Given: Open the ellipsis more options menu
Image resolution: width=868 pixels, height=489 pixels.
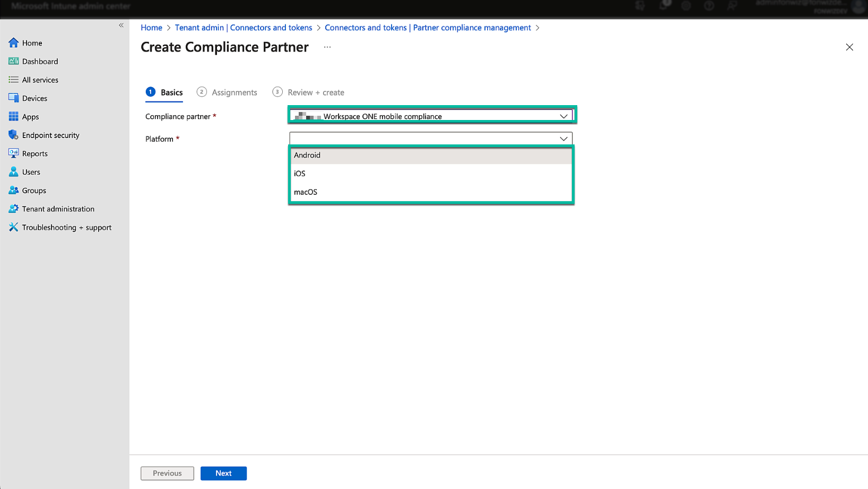Looking at the screenshot, I should click(x=327, y=47).
